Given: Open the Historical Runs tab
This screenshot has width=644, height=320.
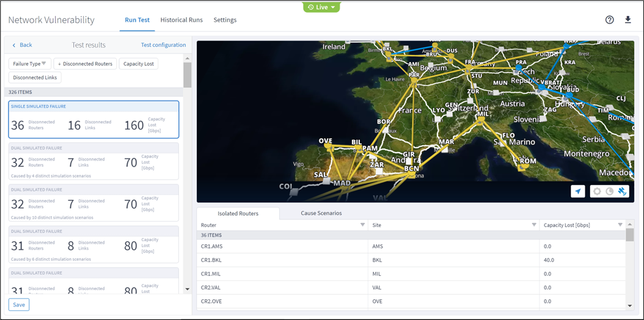Looking at the screenshot, I should click(181, 20).
